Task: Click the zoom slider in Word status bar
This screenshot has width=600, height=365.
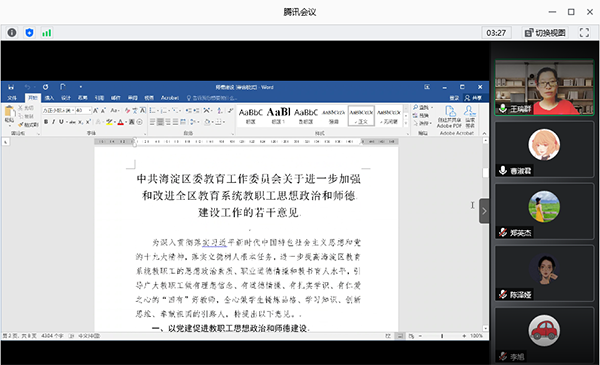Action: pos(442,336)
